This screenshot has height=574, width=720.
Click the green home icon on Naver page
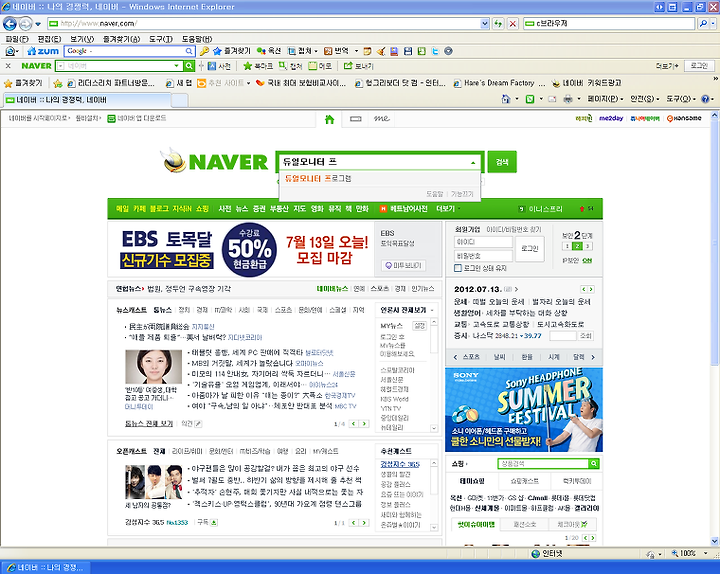tap(329, 119)
